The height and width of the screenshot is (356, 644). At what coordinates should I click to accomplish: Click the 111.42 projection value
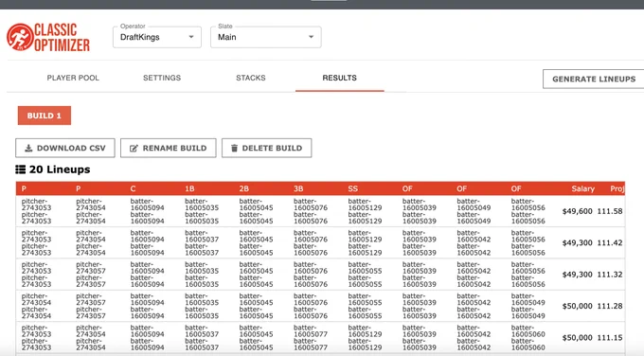[x=610, y=242]
